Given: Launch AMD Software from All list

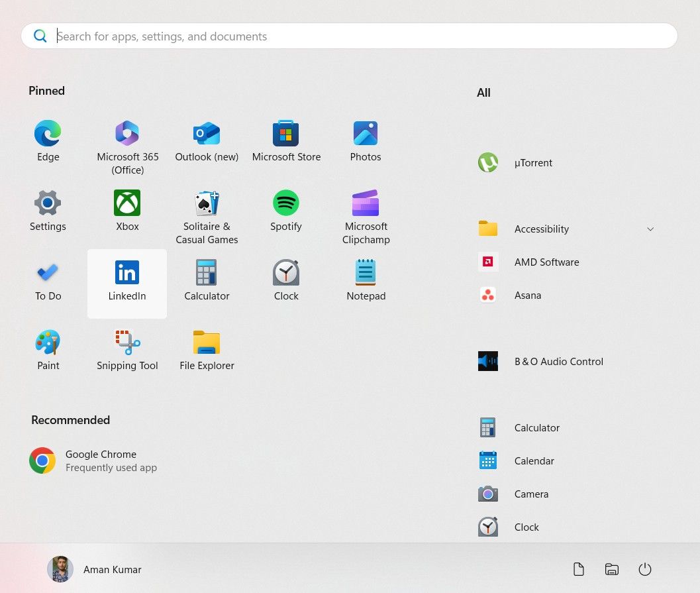Looking at the screenshot, I should click(567, 262).
